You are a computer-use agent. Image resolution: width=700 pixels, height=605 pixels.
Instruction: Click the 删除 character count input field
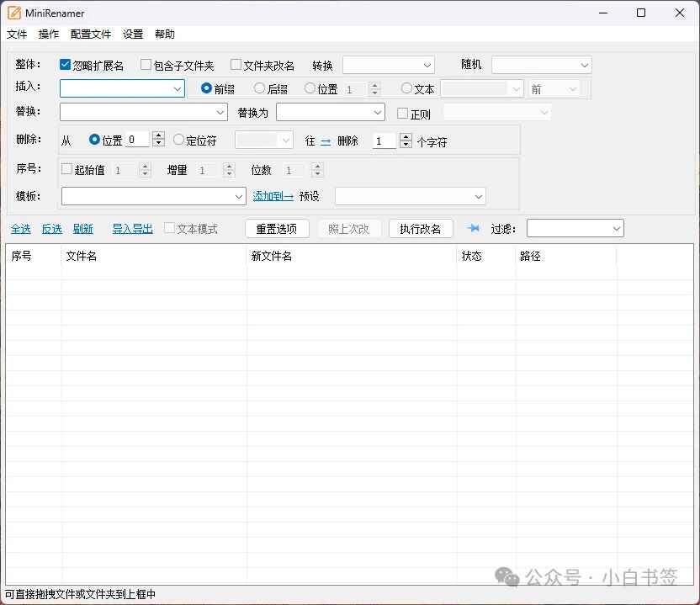[385, 141]
